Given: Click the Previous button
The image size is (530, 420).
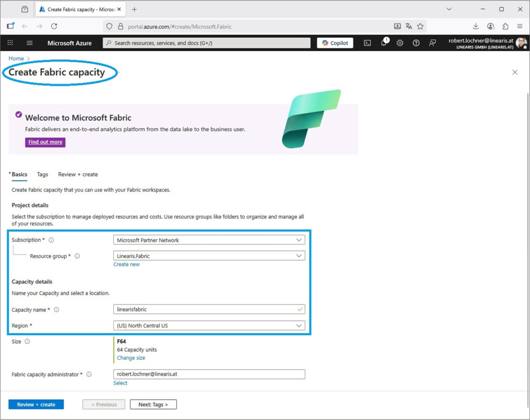Looking at the screenshot, I should [x=104, y=404].
